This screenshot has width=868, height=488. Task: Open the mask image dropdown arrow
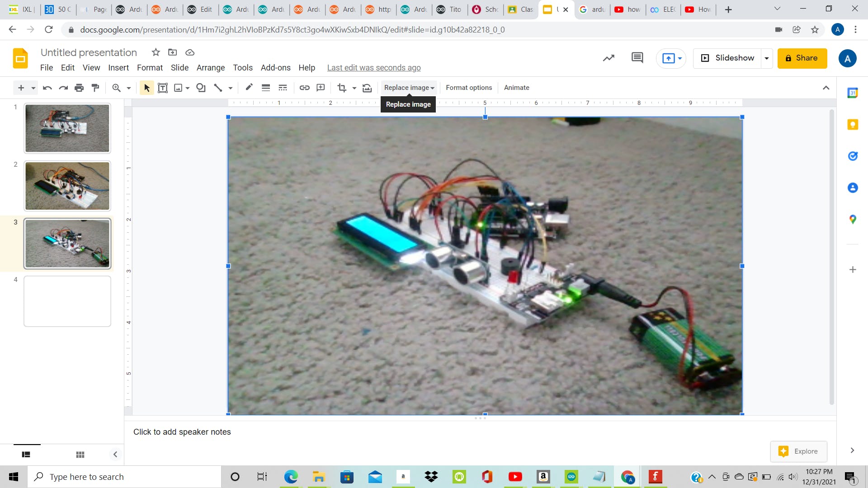354,88
